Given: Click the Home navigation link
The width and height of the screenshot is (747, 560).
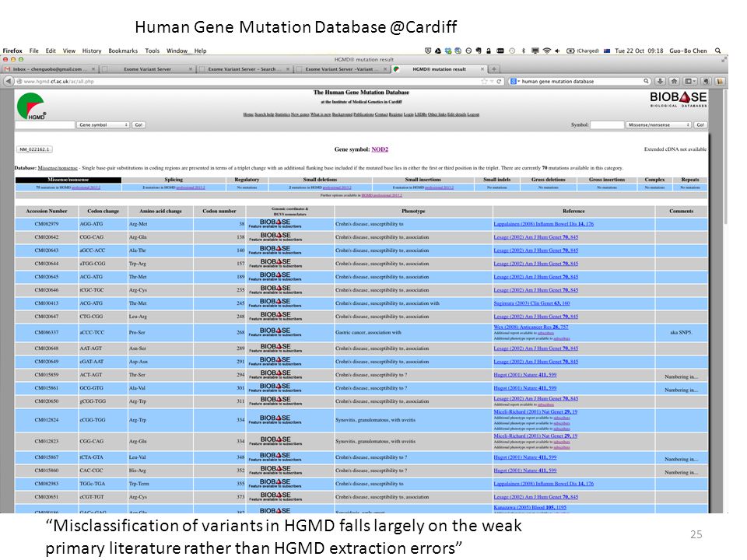Looking at the screenshot, I should 248,114.
